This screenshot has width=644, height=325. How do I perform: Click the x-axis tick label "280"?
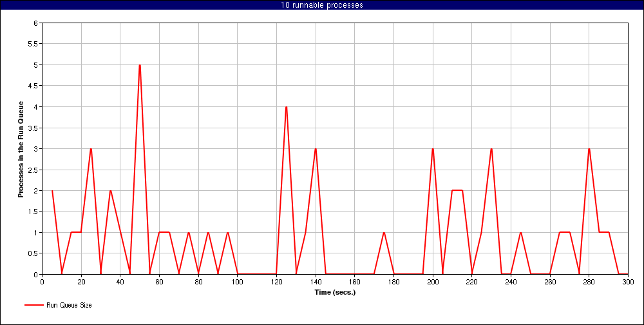click(x=589, y=282)
